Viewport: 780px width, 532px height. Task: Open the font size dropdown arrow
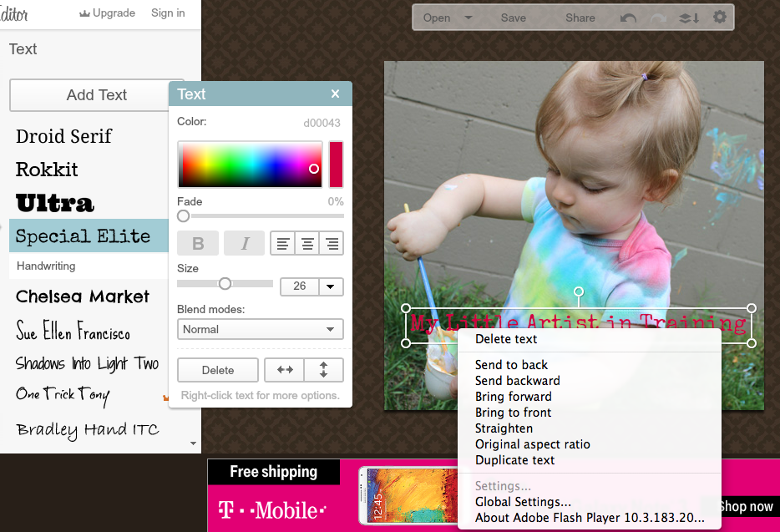[332, 286]
